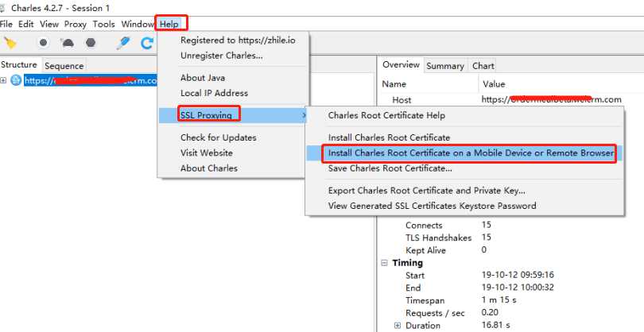This screenshot has height=332, width=644.
Task: Switch to the Summary tab
Action: pyautogui.click(x=445, y=66)
